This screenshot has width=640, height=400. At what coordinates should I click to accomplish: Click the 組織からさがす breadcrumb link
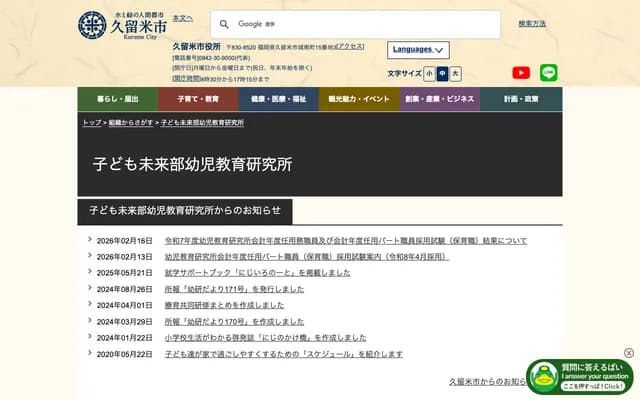130,122
